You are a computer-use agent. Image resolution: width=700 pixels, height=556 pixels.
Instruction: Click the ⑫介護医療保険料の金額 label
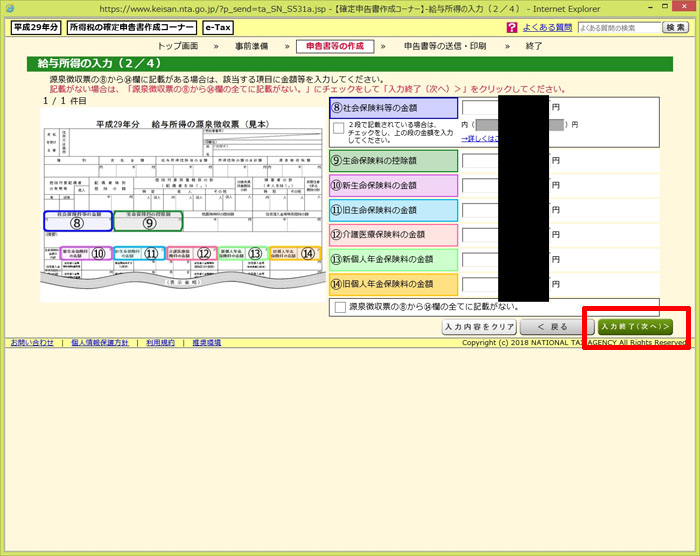point(393,235)
